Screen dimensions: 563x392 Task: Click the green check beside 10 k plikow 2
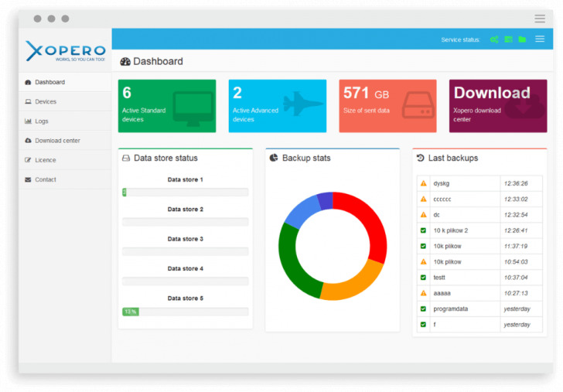(423, 230)
